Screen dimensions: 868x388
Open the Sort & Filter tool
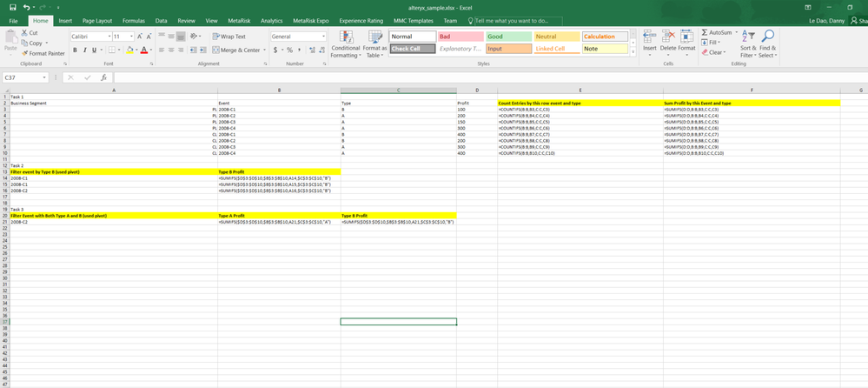tap(747, 37)
